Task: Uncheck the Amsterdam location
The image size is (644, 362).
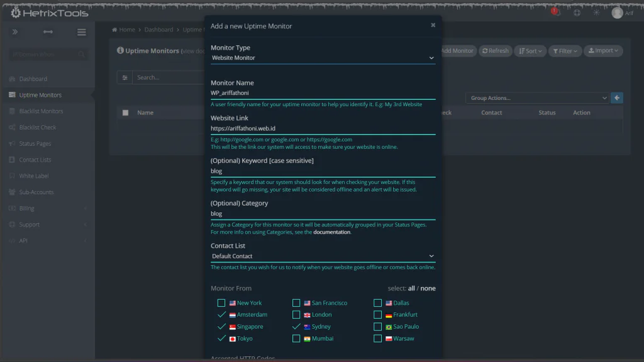Action: [221, 314]
